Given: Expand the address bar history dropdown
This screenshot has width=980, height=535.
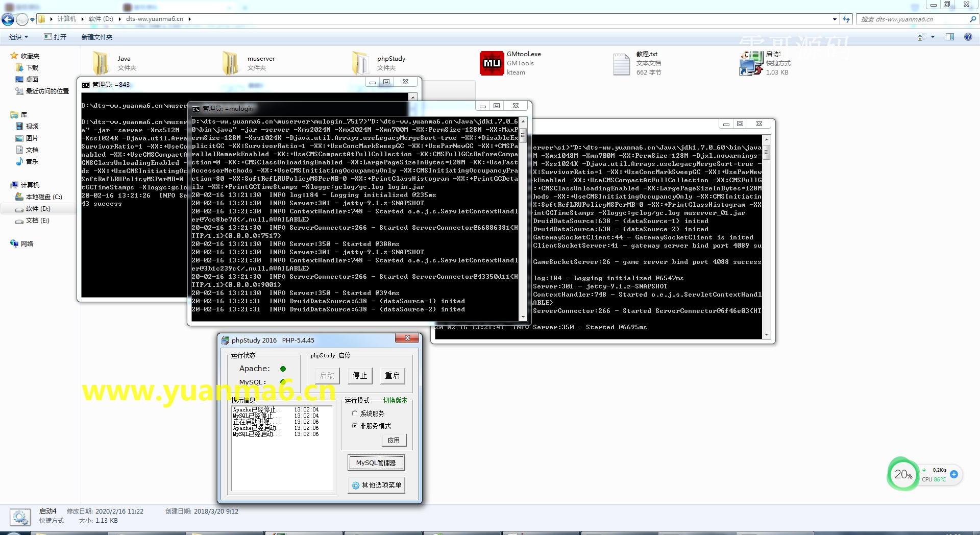Looking at the screenshot, I should (x=835, y=19).
